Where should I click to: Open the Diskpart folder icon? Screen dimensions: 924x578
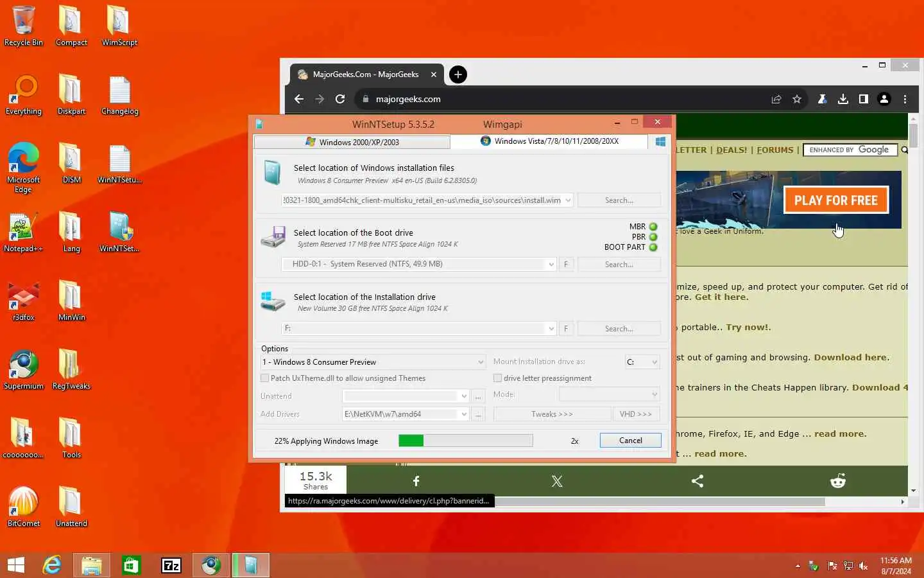[71, 95]
